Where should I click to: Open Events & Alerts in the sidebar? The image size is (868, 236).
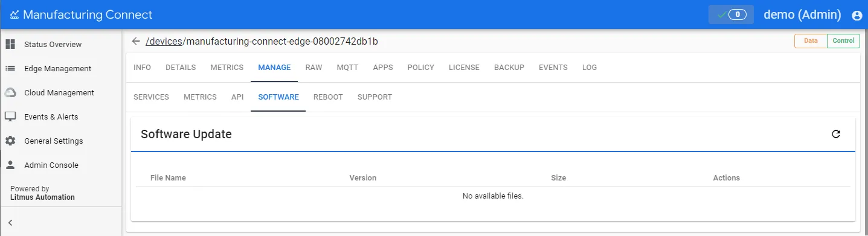click(x=51, y=117)
